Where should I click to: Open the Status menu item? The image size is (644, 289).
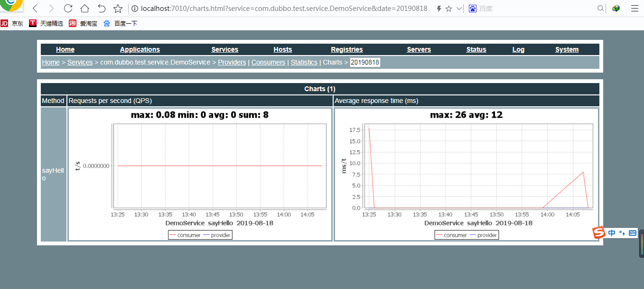476,49
